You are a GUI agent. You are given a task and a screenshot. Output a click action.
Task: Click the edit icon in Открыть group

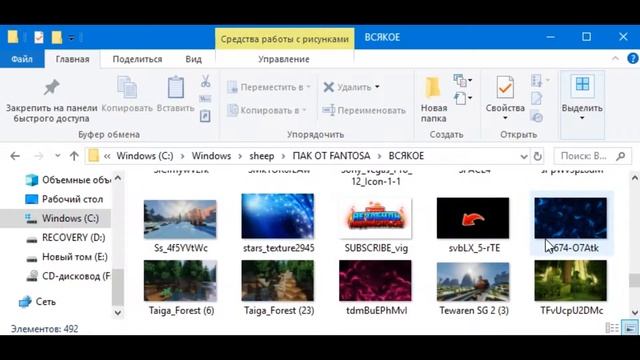[537, 99]
